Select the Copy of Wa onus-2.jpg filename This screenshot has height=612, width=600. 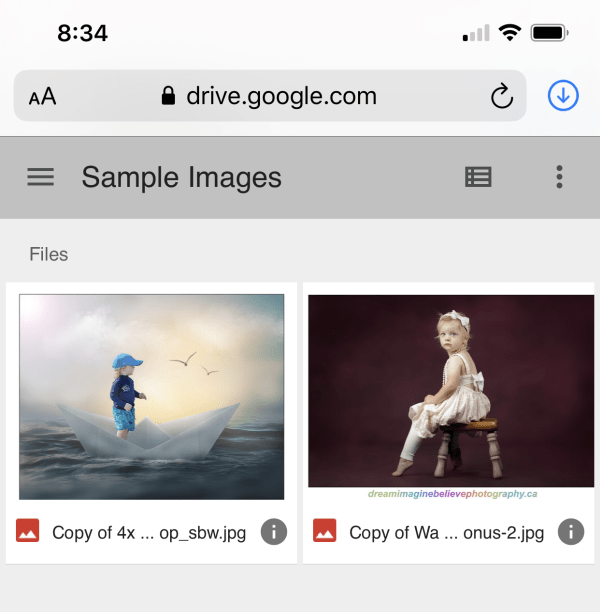pos(446,532)
